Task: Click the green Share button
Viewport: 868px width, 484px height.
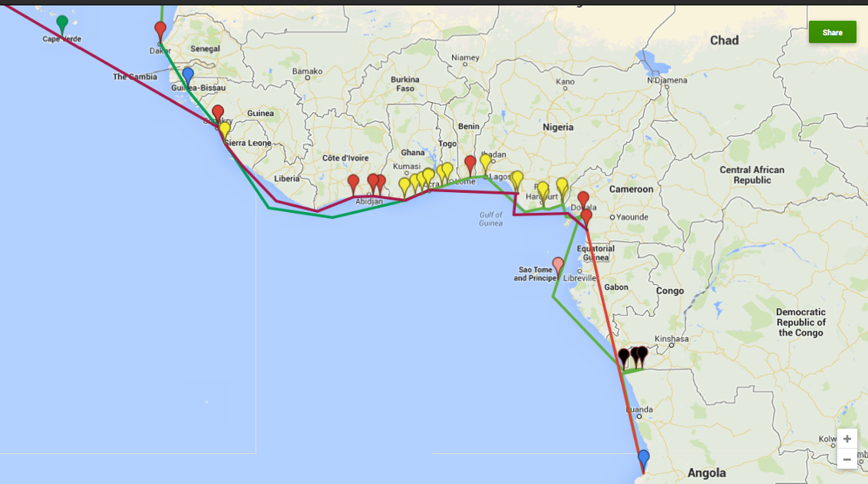Action: pyautogui.click(x=832, y=32)
